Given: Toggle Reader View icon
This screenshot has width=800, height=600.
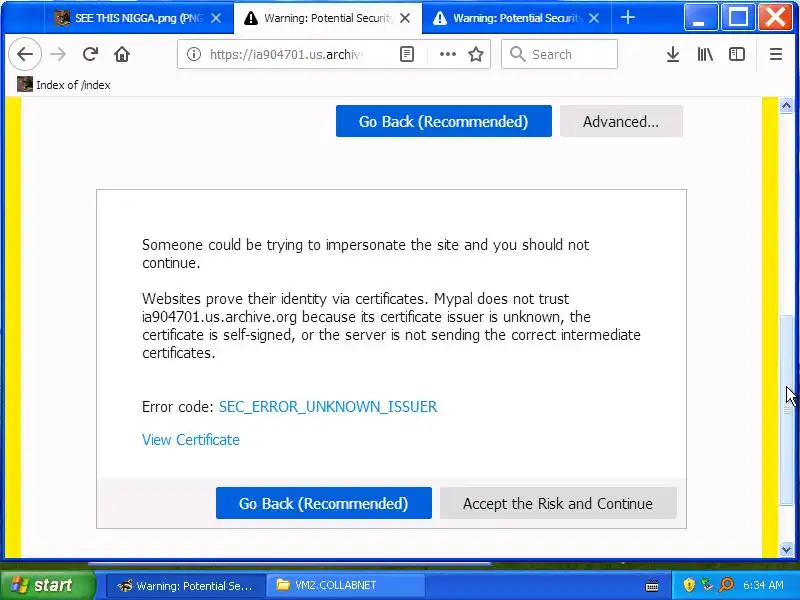Looking at the screenshot, I should coord(407,54).
